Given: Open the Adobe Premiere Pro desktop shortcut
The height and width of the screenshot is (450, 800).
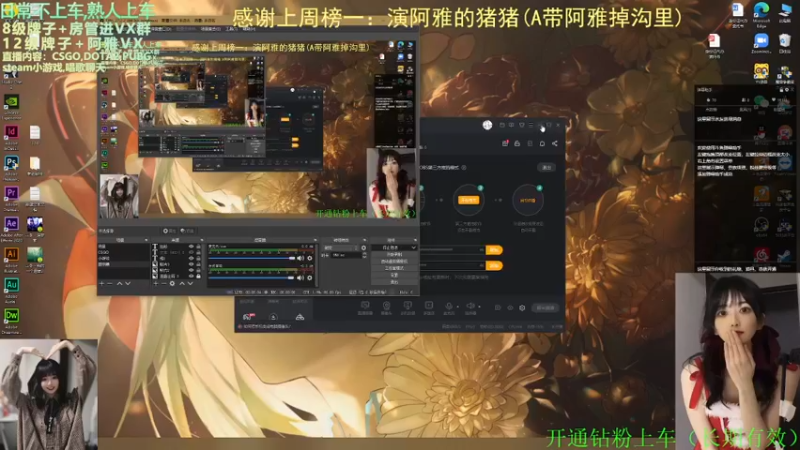Looking at the screenshot, I should (x=11, y=193).
